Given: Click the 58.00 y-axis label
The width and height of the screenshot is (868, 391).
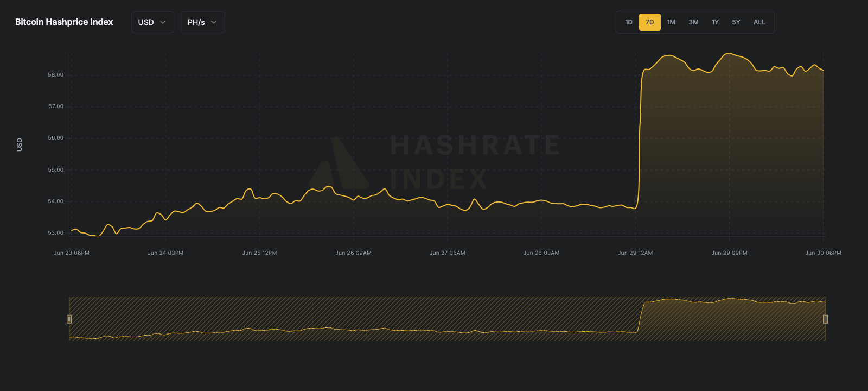Looking at the screenshot, I should tap(55, 75).
